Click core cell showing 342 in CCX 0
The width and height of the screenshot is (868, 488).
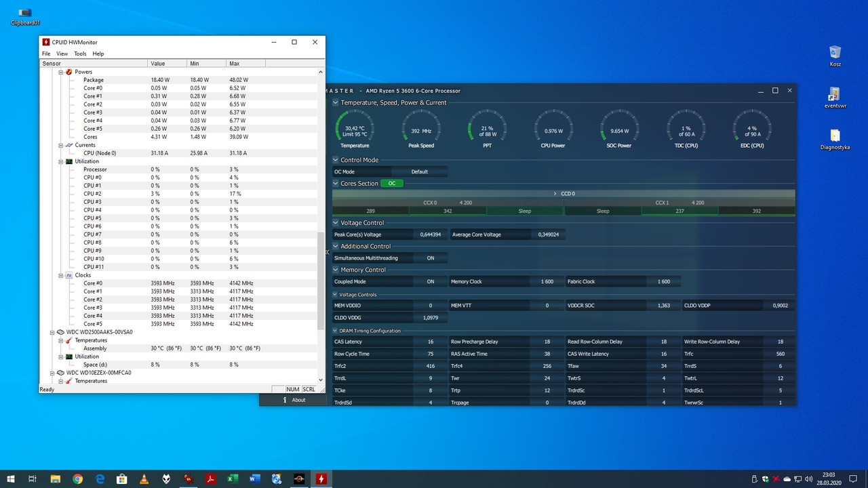pos(448,211)
